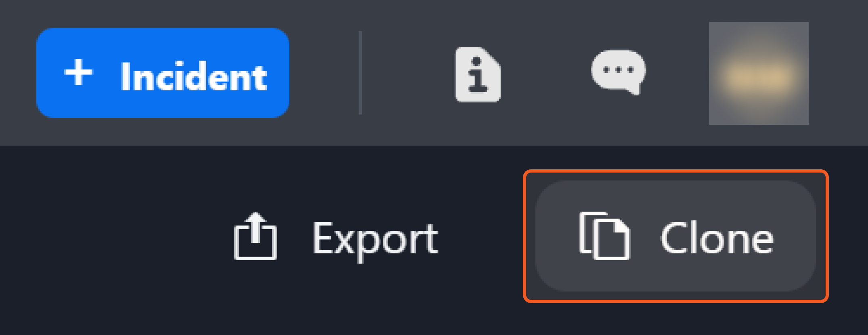Screen dimensions: 868x335
Task: Clone the current item
Action: pyautogui.click(x=676, y=236)
